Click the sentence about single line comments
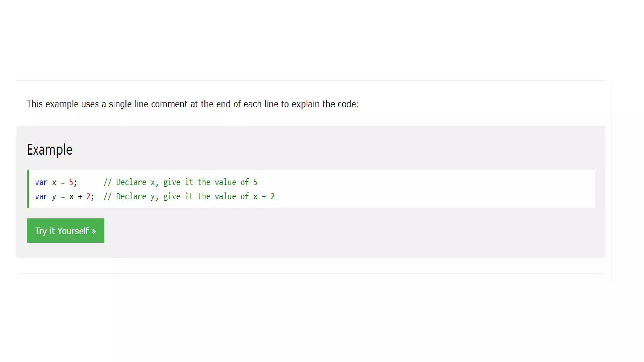 [x=192, y=104]
